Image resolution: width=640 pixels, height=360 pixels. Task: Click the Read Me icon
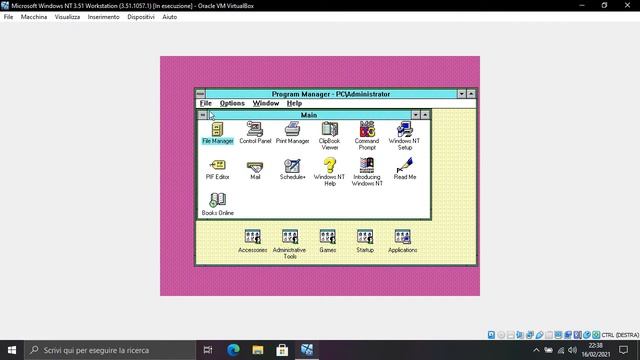pyautogui.click(x=405, y=169)
